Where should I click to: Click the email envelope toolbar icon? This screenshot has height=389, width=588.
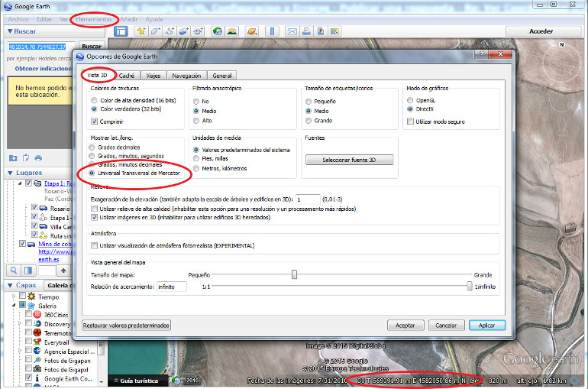pos(292,31)
